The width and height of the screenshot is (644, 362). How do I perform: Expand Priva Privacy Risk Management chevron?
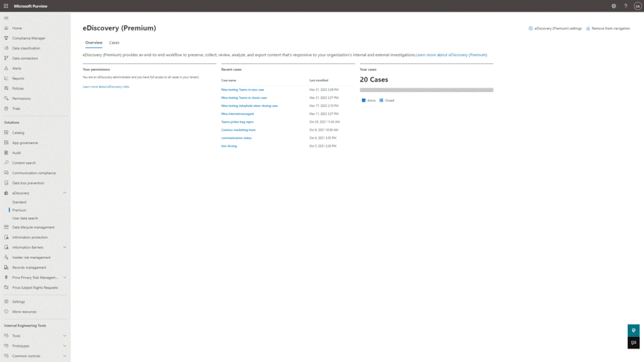[64, 278]
